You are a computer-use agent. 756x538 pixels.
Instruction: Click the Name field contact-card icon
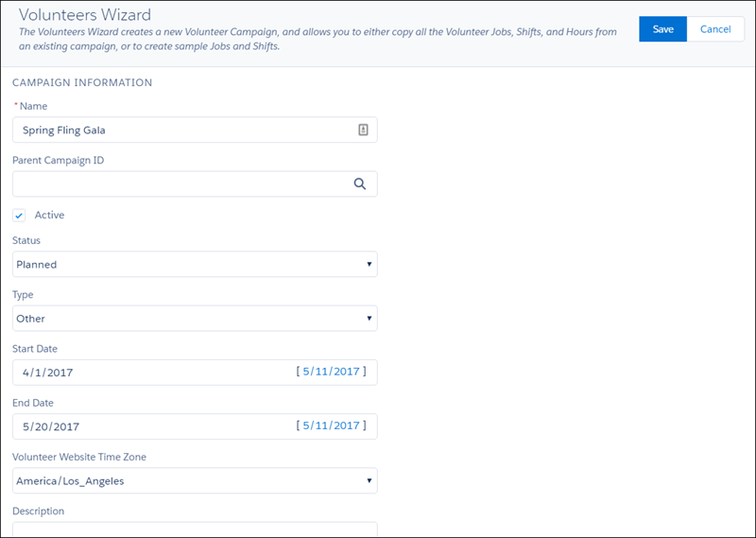[363, 130]
